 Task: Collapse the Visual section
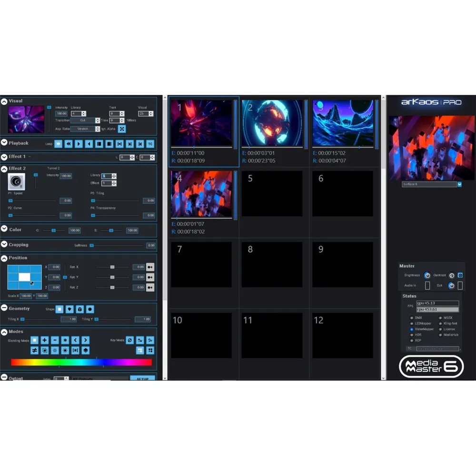tap(4, 101)
